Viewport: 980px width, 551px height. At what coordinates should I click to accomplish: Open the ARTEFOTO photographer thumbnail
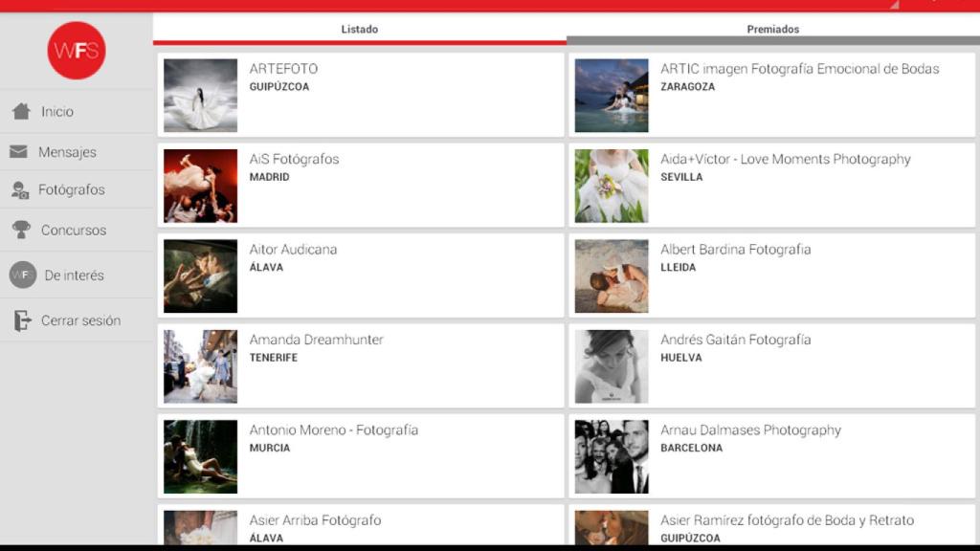[x=201, y=96]
